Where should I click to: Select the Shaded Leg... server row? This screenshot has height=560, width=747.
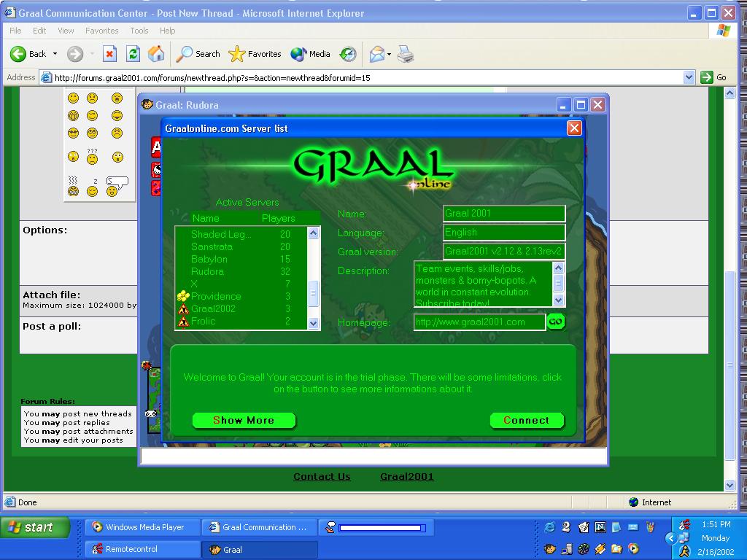click(241, 234)
